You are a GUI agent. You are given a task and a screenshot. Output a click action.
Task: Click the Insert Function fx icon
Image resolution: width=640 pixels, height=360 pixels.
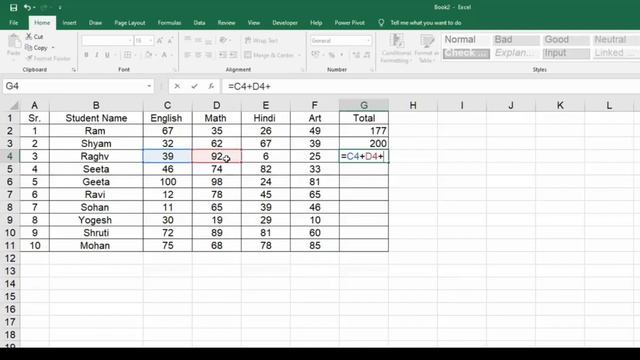click(211, 86)
